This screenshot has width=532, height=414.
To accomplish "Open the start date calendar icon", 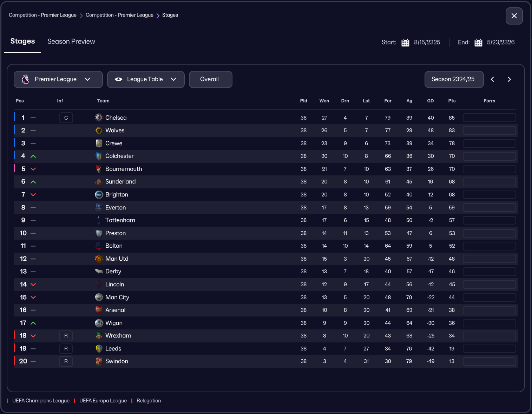I will (405, 42).
